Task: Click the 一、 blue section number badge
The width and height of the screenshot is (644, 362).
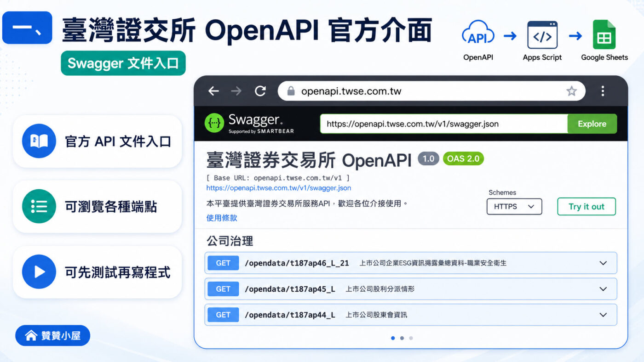Action: pyautogui.click(x=27, y=28)
